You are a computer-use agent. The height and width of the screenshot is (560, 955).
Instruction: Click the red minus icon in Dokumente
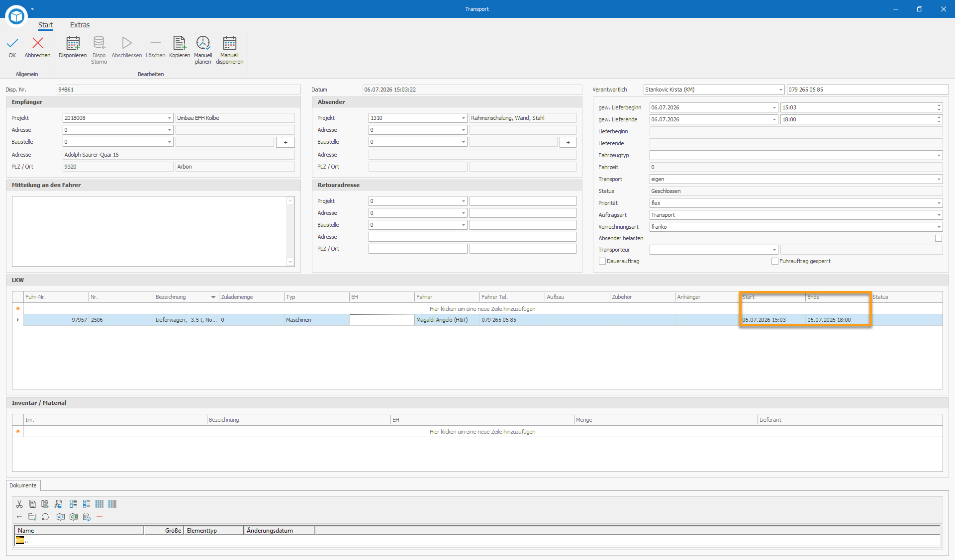[99, 517]
